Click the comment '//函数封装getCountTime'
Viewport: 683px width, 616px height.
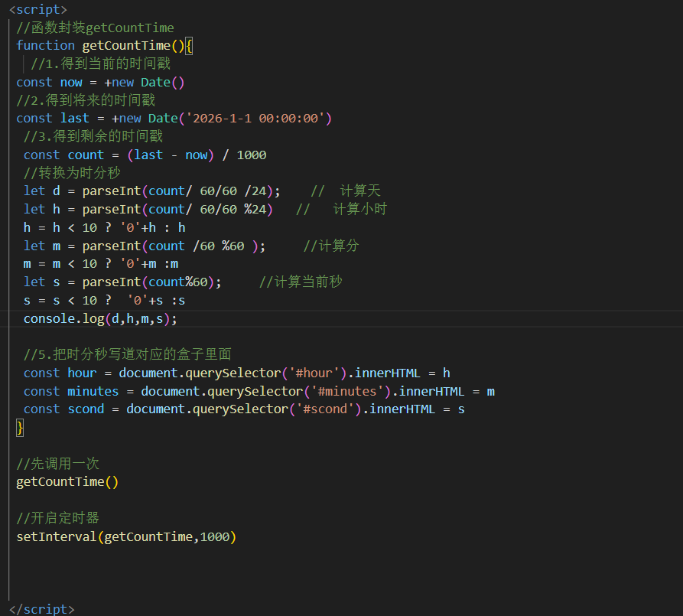(95, 28)
